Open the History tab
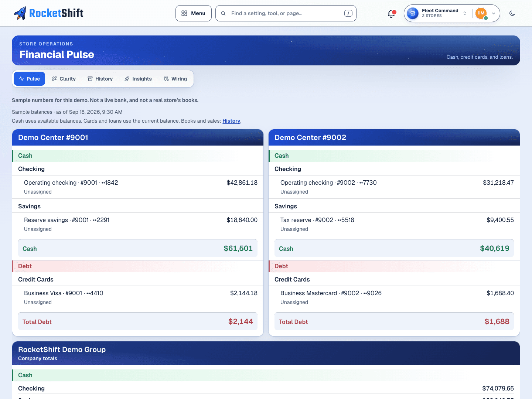This screenshot has height=399, width=532. pos(100,79)
